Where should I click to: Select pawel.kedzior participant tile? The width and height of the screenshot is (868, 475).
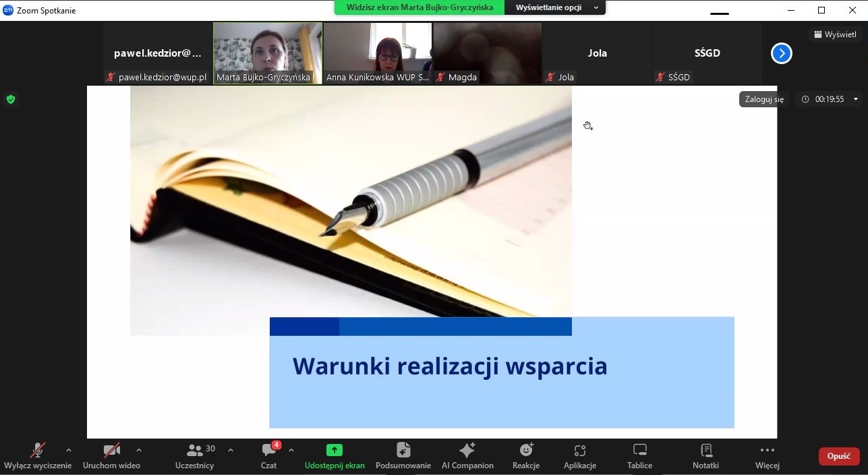pyautogui.click(x=158, y=53)
